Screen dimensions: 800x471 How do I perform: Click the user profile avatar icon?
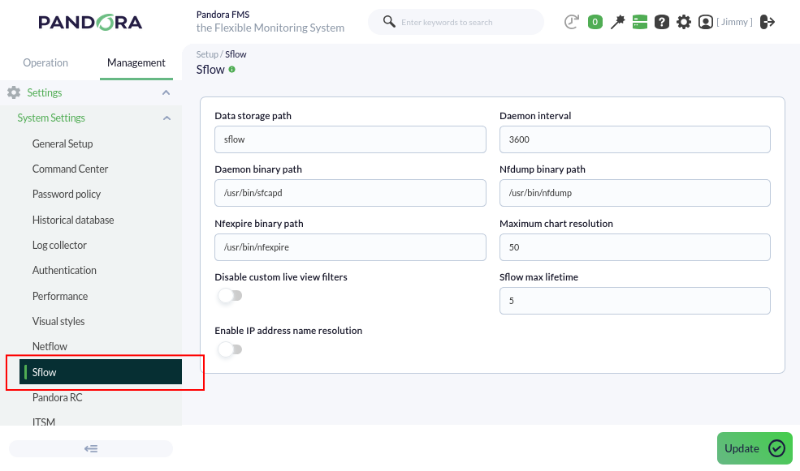(706, 22)
